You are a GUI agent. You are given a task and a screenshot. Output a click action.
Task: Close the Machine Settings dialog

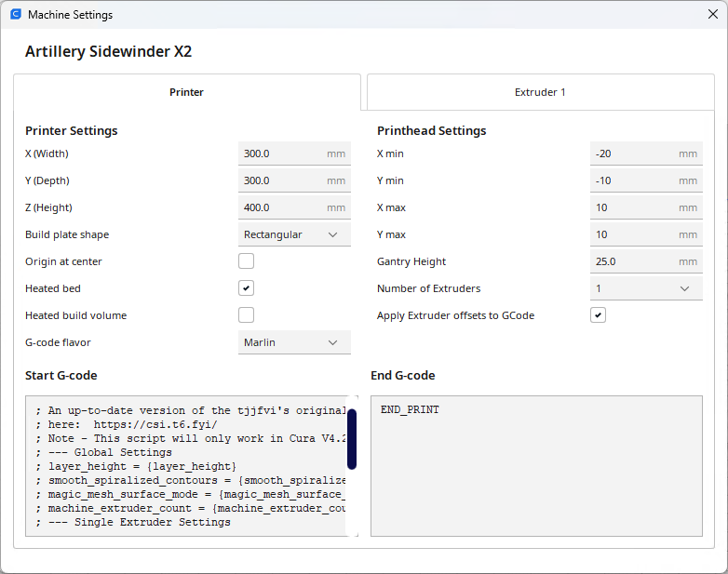click(712, 15)
